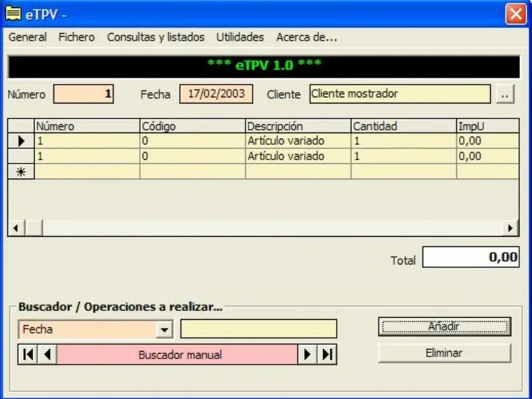Click the ImpU column header
Screen dimensions: 532x399
tap(488, 126)
